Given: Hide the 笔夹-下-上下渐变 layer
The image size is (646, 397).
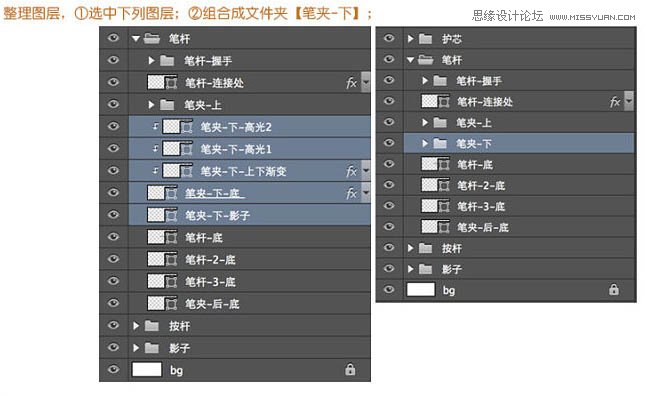Looking at the screenshot, I should click(113, 170).
